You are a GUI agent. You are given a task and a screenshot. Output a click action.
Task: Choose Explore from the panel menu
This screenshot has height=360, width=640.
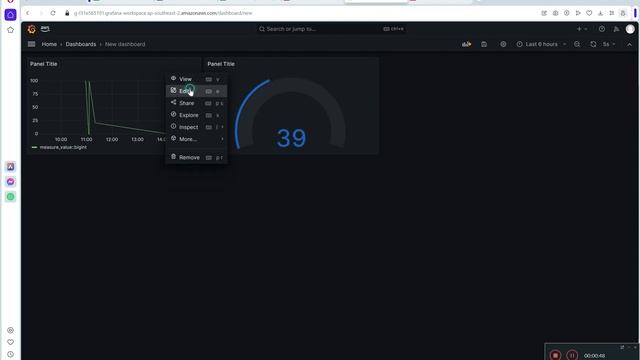point(197,115)
